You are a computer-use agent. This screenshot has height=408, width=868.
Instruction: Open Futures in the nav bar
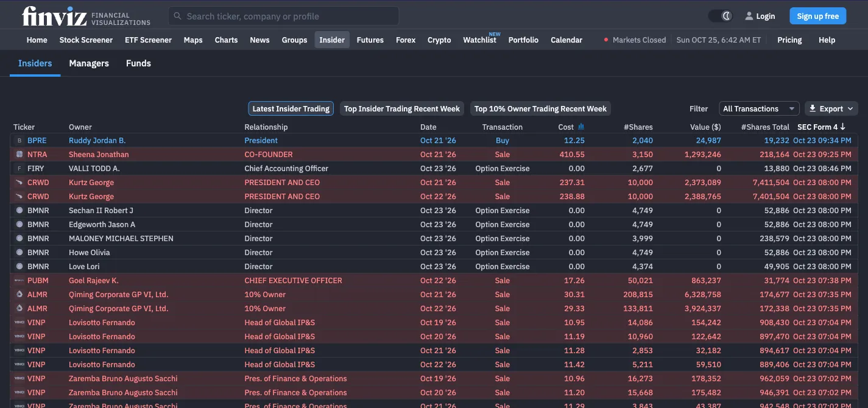pos(370,40)
